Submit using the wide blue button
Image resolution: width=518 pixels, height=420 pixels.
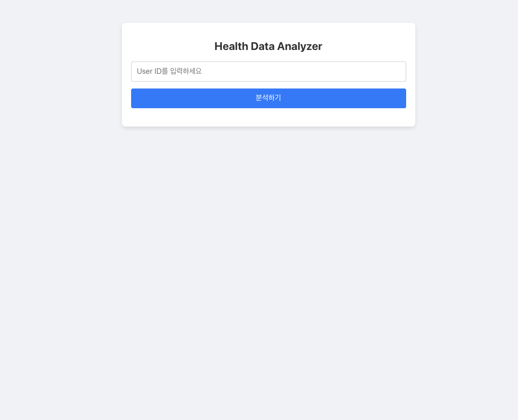coord(268,98)
